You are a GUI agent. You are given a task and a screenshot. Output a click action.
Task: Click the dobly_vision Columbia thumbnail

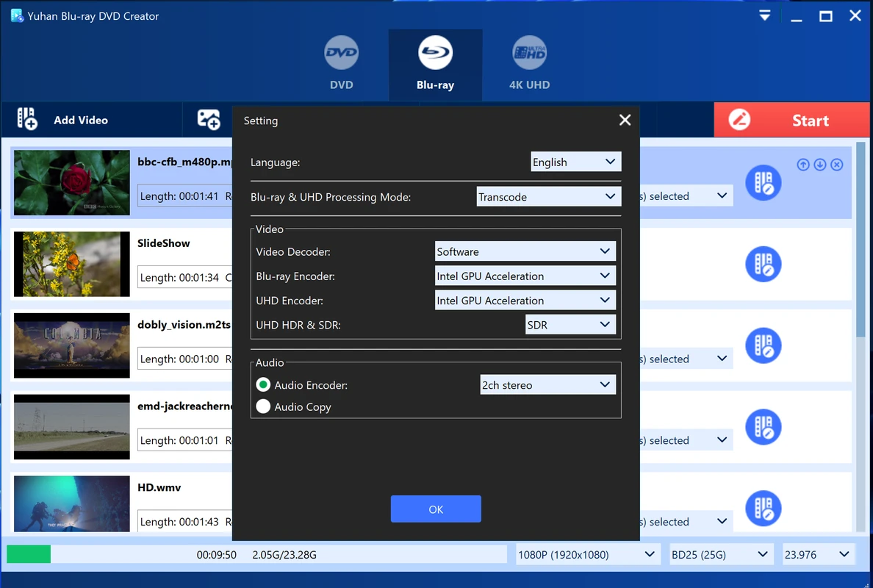coord(72,345)
